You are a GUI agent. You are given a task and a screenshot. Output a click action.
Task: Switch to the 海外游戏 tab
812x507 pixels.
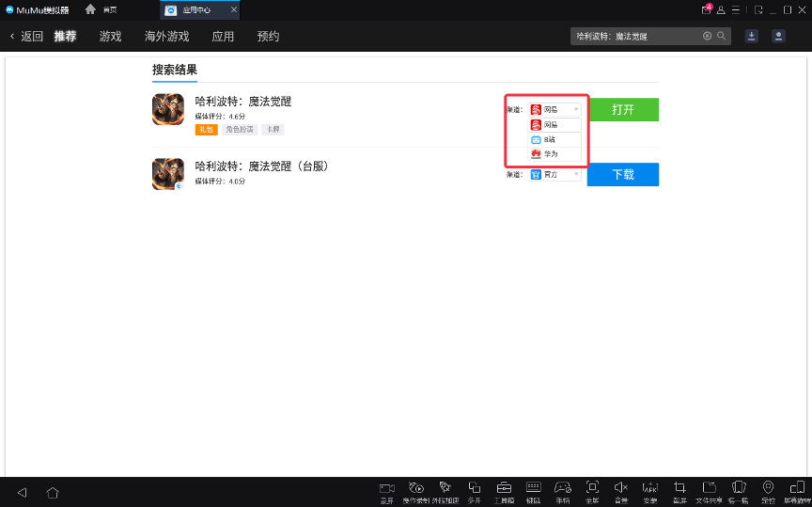click(x=166, y=37)
